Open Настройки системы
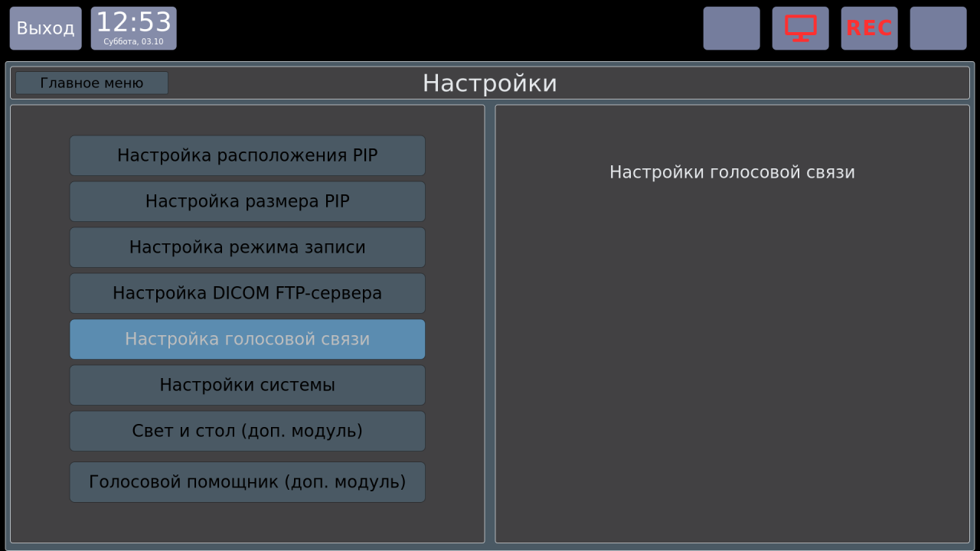 247,385
